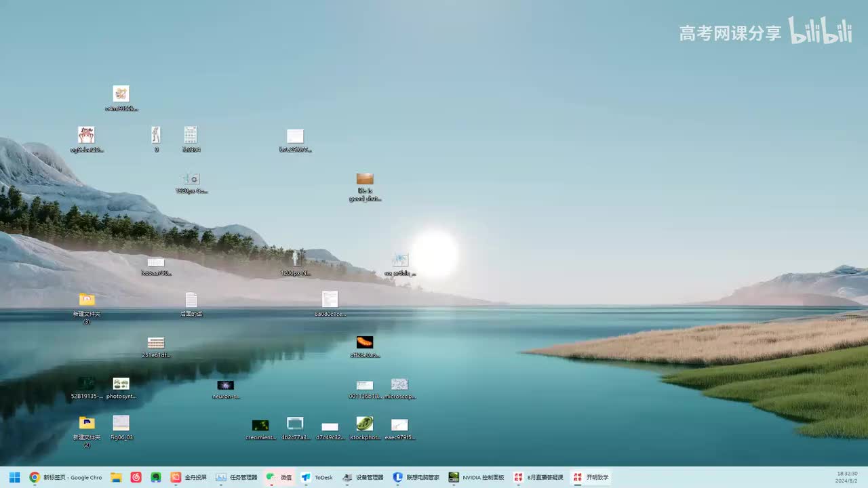Select the neuron image file on desktop
Screen dimensions: 868x488
(x=226, y=389)
